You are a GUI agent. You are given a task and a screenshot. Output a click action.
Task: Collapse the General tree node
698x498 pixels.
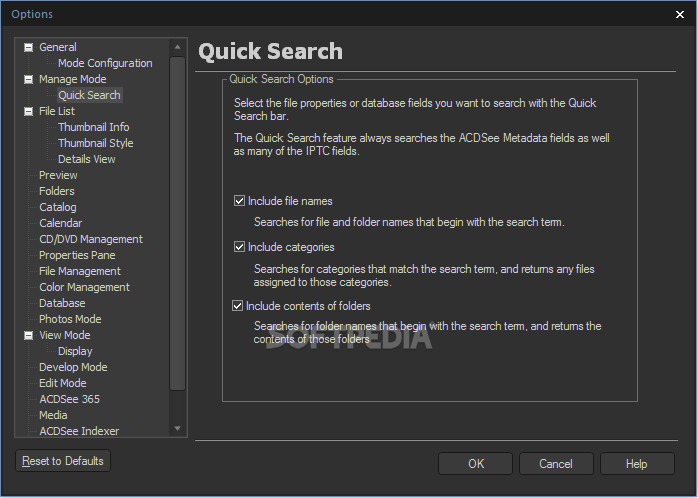pos(28,47)
